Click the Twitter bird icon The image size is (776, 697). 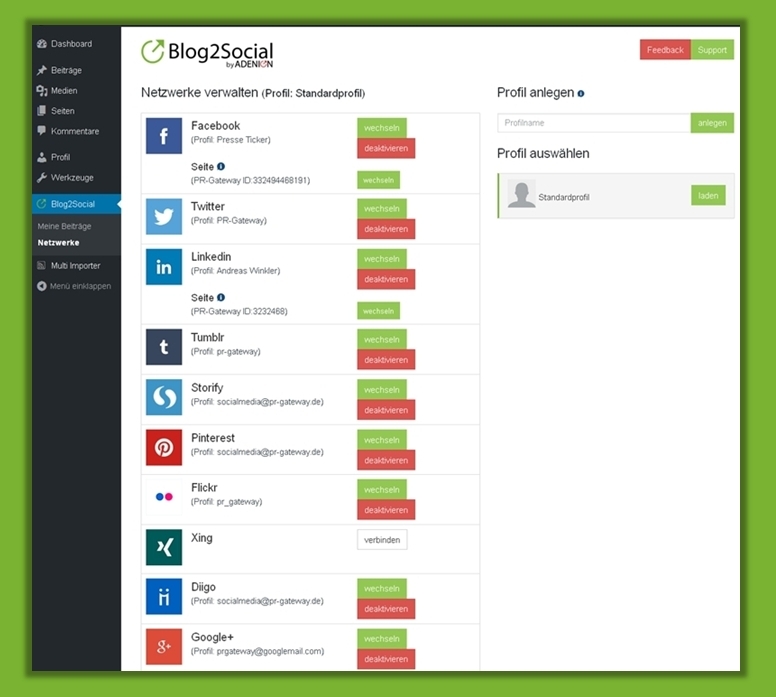point(164,216)
